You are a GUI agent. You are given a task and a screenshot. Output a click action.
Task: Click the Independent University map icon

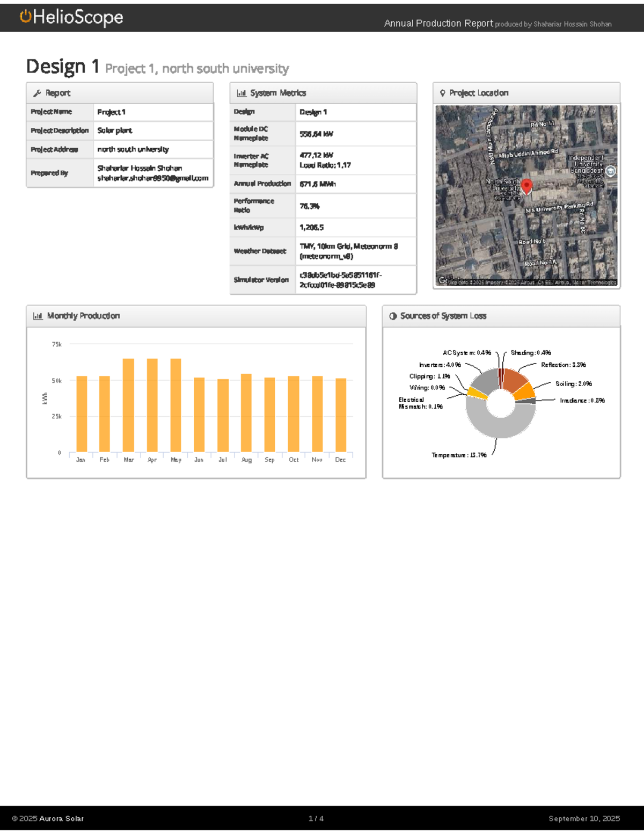pos(610,171)
